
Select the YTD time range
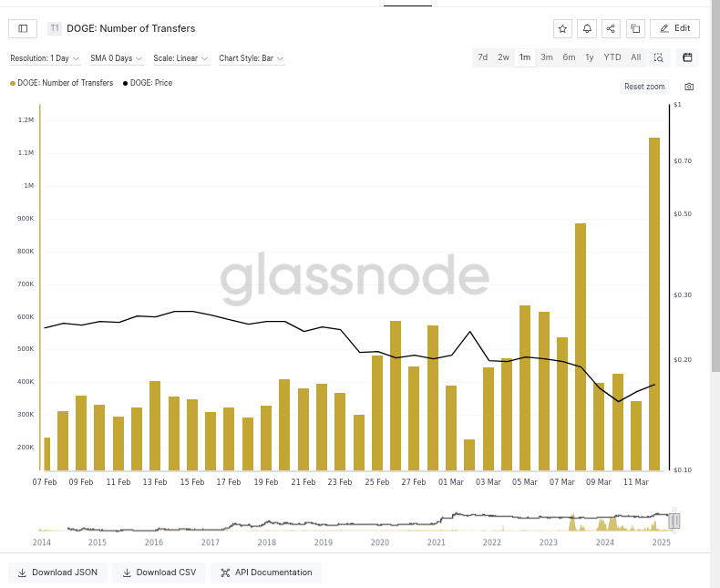(612, 57)
